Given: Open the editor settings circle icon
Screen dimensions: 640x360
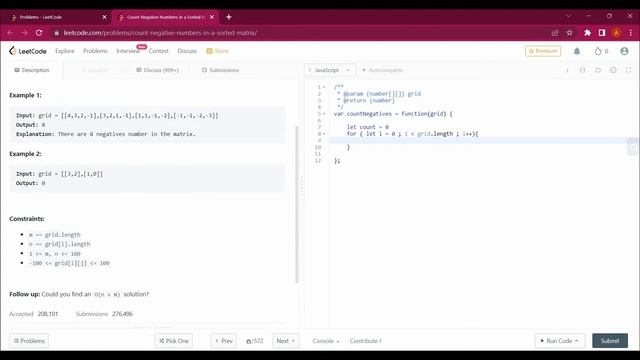Looking at the screenshot, I should point(613,70).
